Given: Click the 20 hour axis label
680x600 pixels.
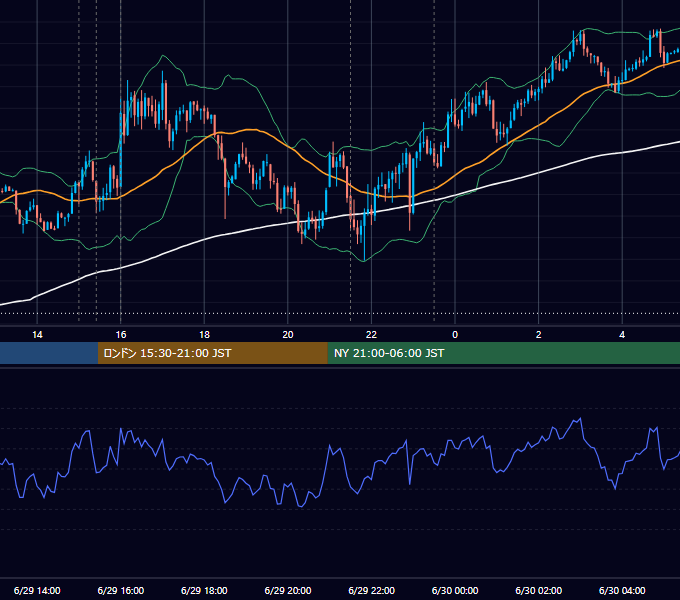Looking at the screenshot, I should (288, 335).
